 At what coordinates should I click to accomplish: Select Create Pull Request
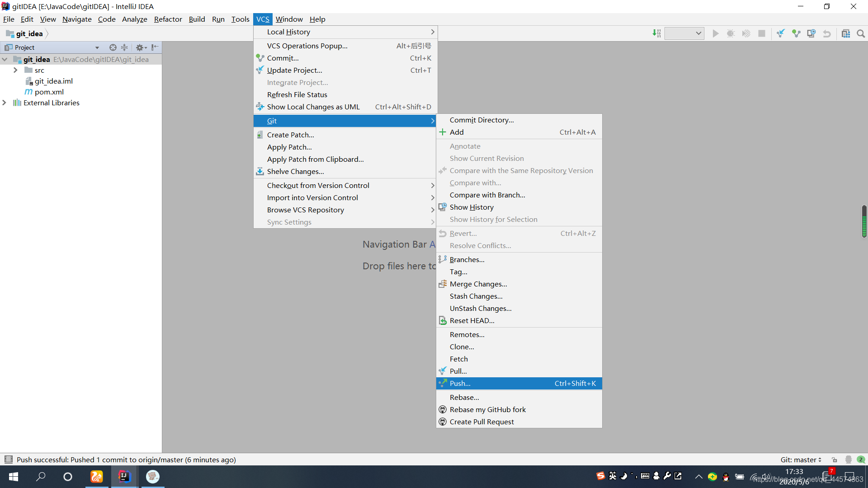pyautogui.click(x=519, y=422)
